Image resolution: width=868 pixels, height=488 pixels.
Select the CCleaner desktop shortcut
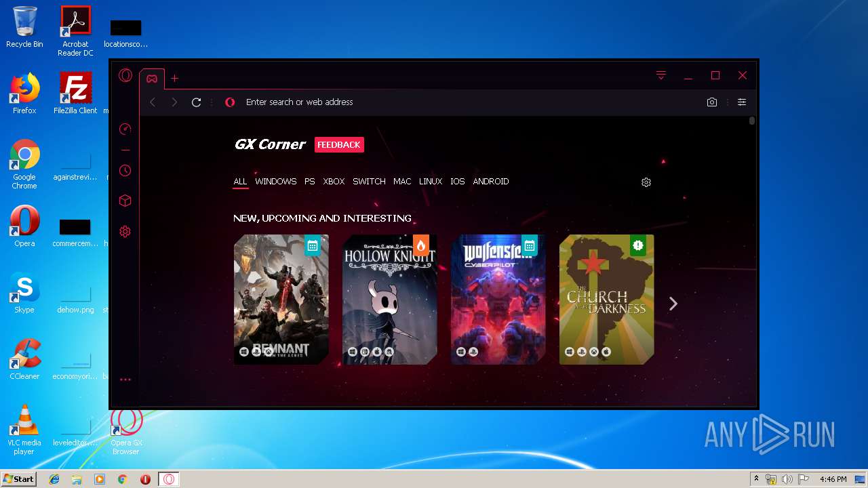click(24, 359)
